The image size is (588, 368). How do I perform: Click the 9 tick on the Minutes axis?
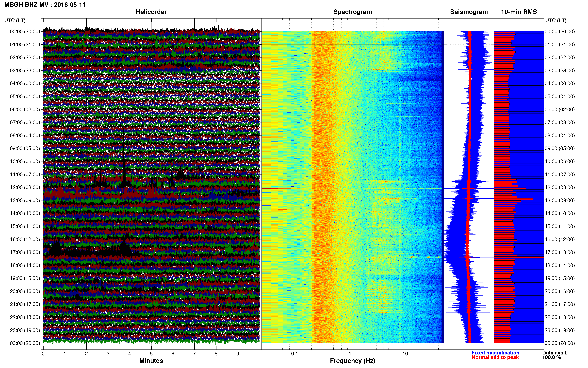(238, 354)
